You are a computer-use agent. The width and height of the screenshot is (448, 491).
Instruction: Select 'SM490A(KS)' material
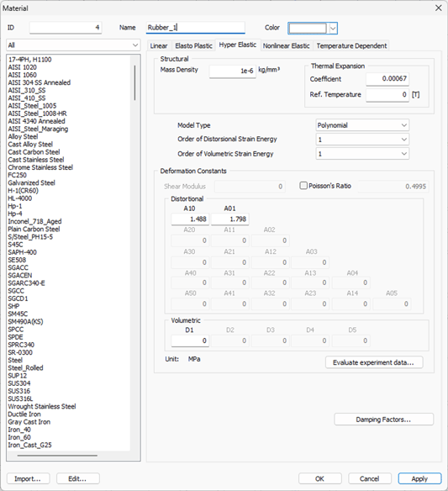pyautogui.click(x=25, y=322)
